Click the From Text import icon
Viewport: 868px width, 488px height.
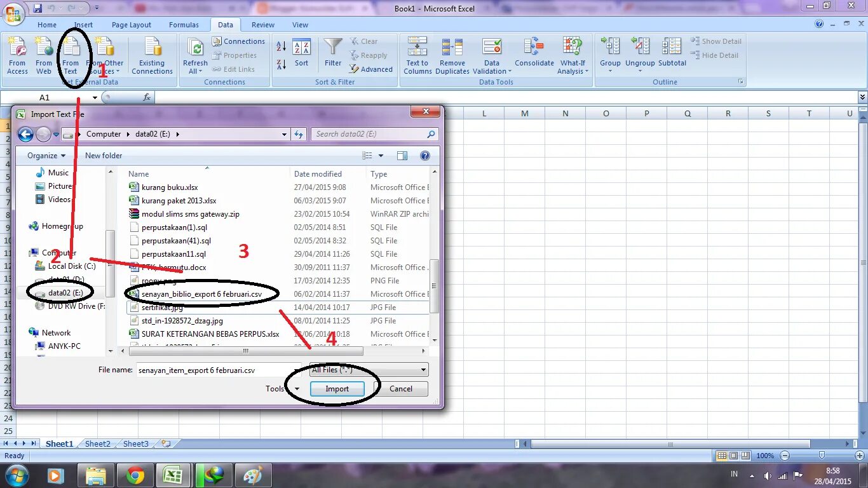coord(71,56)
